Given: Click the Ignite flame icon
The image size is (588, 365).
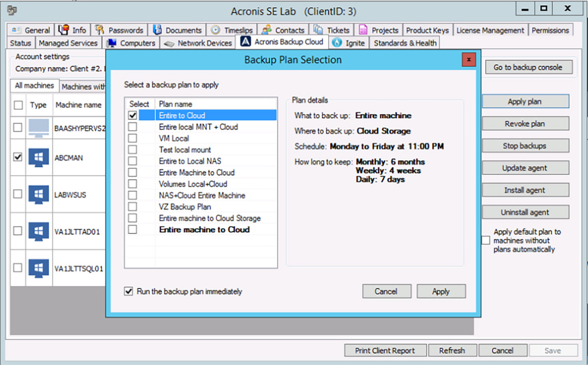Looking at the screenshot, I should tap(337, 43).
